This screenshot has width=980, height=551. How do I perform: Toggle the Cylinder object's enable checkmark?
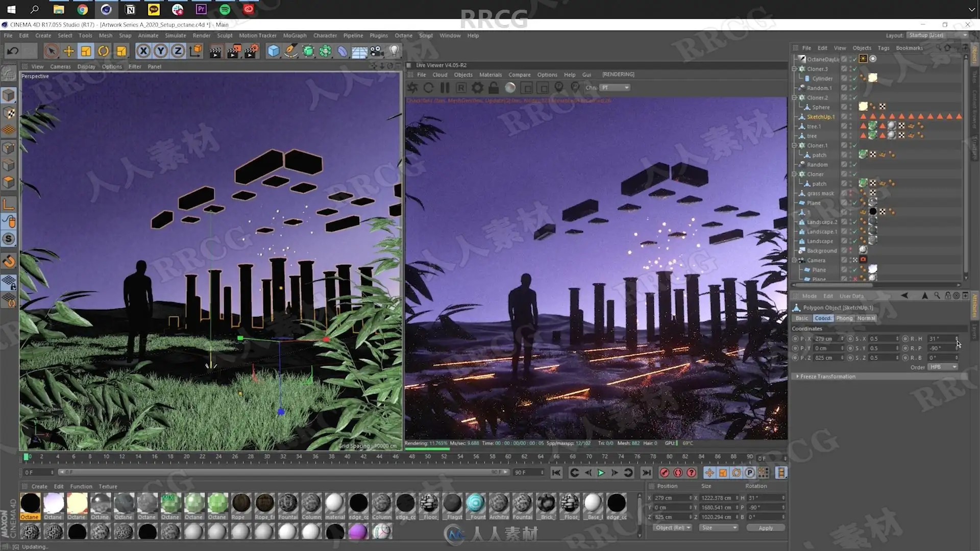(x=855, y=79)
